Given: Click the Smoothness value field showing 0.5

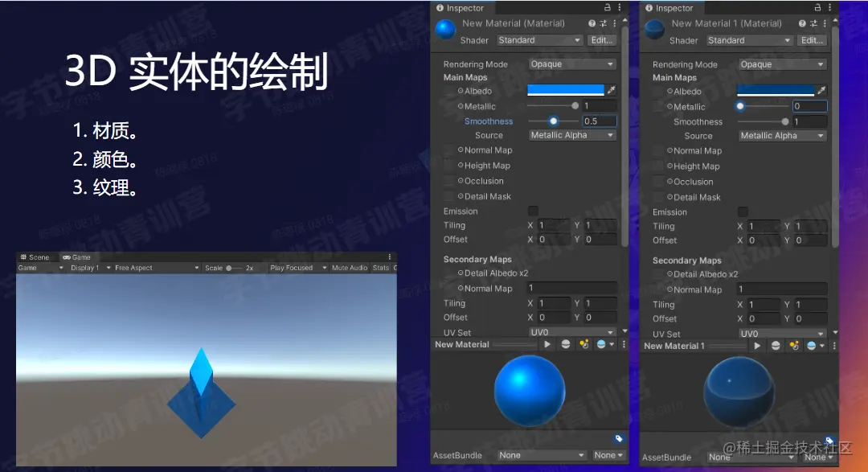Looking at the screenshot, I should click(x=599, y=121).
